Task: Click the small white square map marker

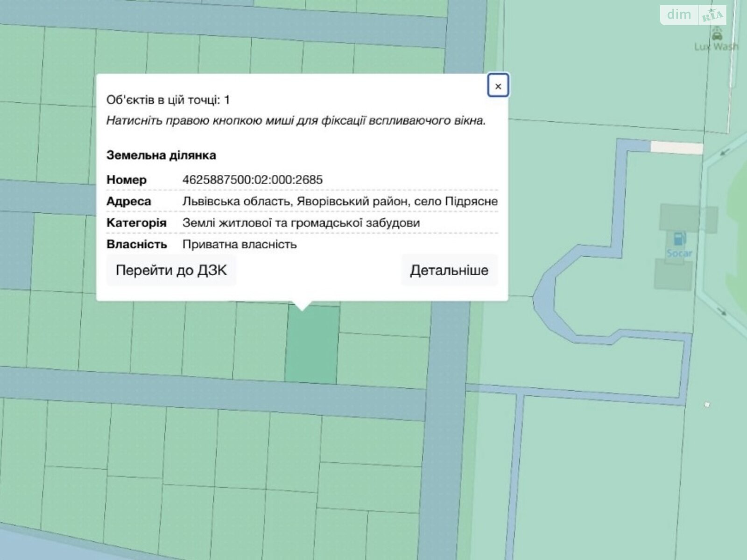Action: (707, 405)
